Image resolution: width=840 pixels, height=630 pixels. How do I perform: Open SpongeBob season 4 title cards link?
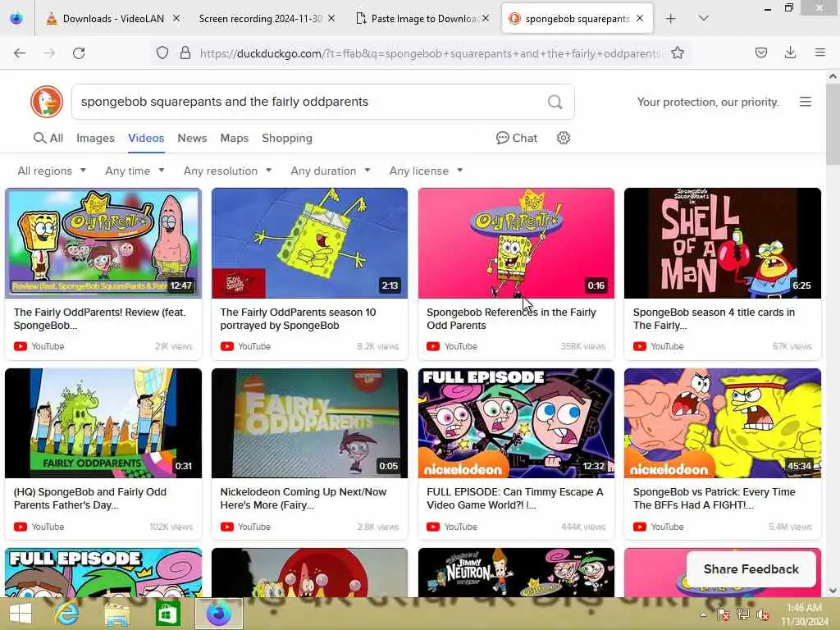click(714, 319)
